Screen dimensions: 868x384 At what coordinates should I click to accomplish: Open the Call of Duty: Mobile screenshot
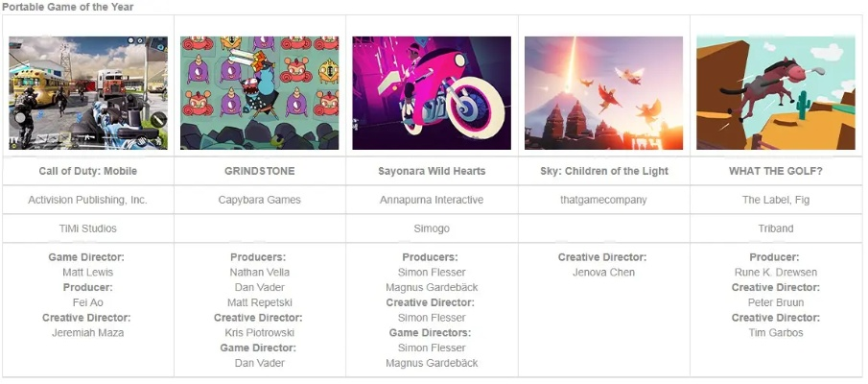tap(88, 93)
